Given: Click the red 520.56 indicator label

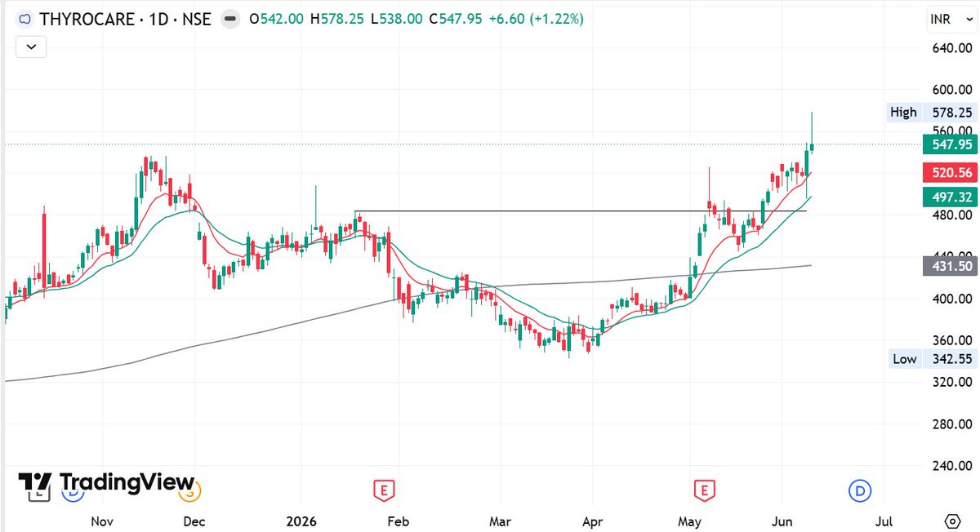Looking at the screenshot, I should 950,172.
